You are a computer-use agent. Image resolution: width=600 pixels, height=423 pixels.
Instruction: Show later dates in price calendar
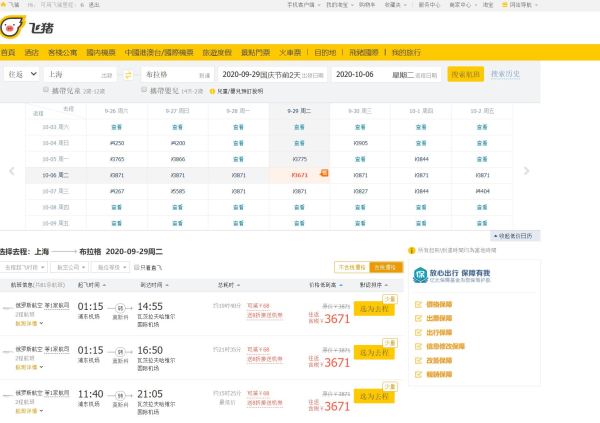click(x=527, y=171)
